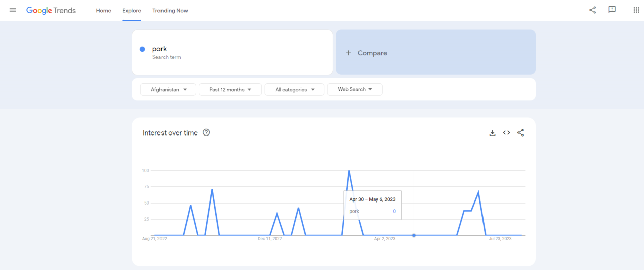Click the blue pork color dot

coord(142,49)
